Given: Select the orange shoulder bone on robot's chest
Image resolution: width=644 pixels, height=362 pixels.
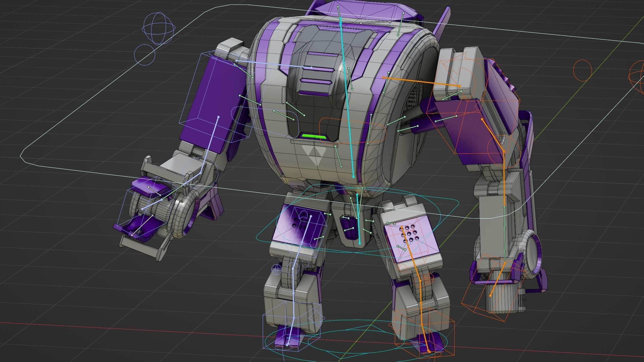Looking at the screenshot, I should pos(421,82).
